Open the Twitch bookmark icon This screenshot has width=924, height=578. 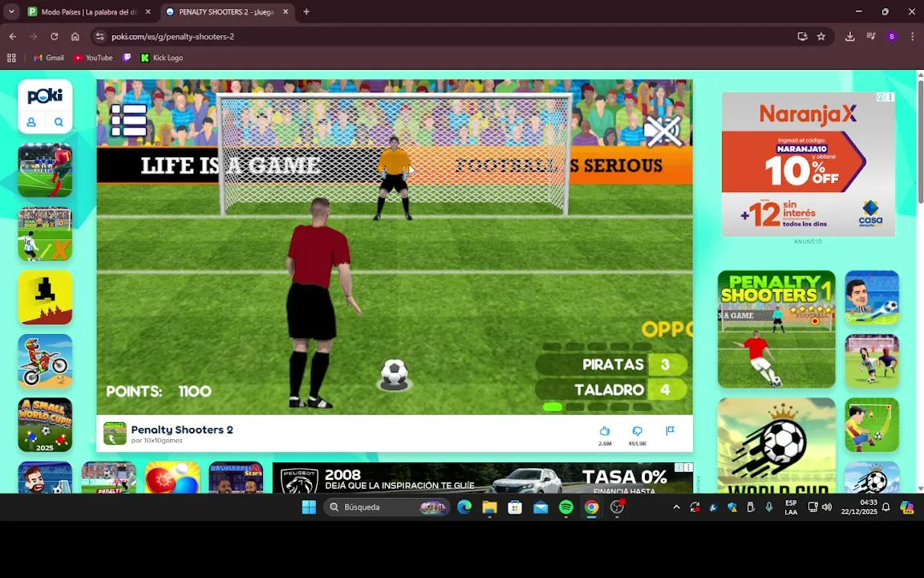[x=127, y=58]
